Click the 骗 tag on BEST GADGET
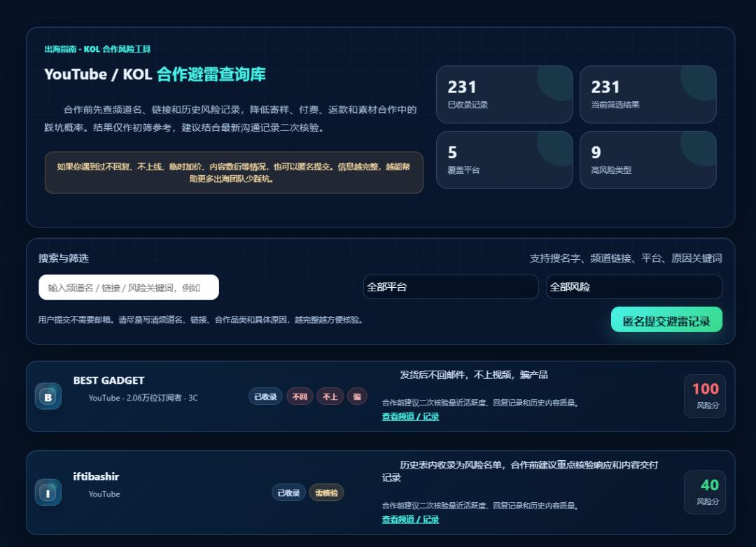The image size is (756, 547). [x=357, y=396]
